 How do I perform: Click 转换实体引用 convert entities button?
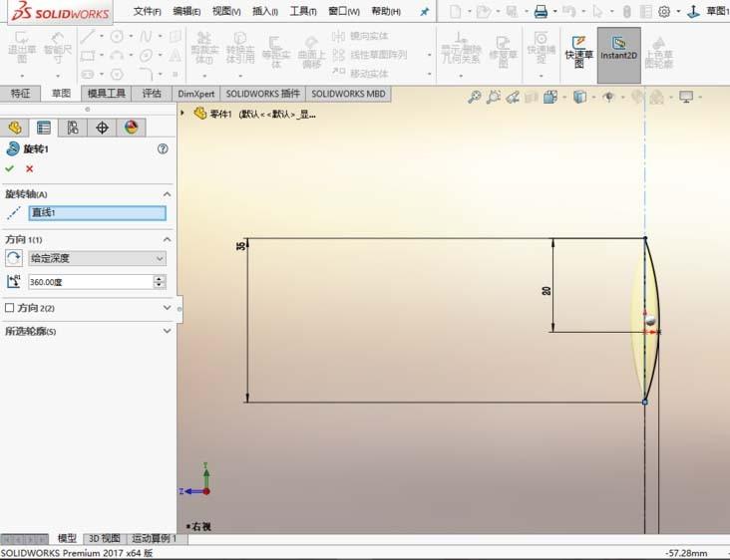click(x=240, y=48)
